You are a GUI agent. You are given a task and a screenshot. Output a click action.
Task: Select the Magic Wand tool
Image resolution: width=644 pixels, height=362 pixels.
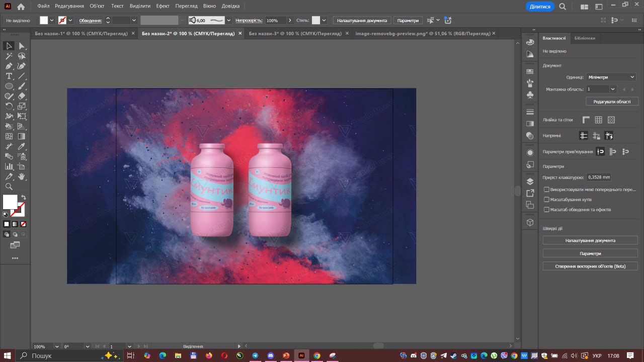pyautogui.click(x=9, y=56)
